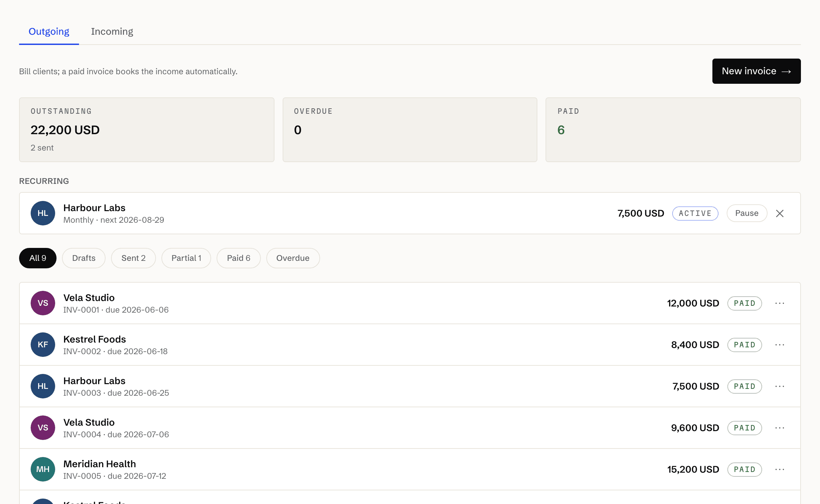820x504 pixels.
Task: Filter invoices by Sent 2
Action: (133, 258)
